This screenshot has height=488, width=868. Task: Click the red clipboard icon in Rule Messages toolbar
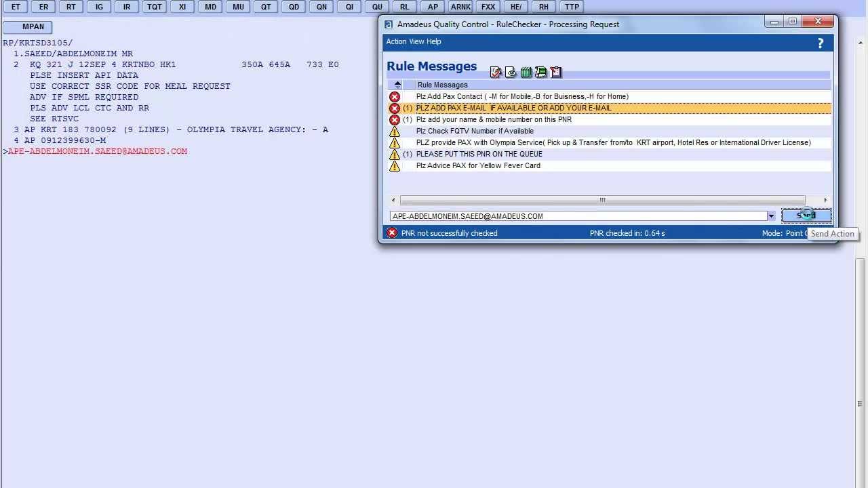[556, 72]
